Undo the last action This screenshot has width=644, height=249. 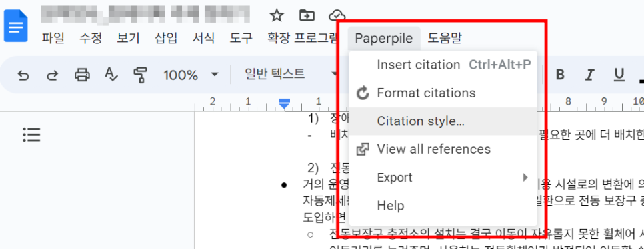[23, 75]
